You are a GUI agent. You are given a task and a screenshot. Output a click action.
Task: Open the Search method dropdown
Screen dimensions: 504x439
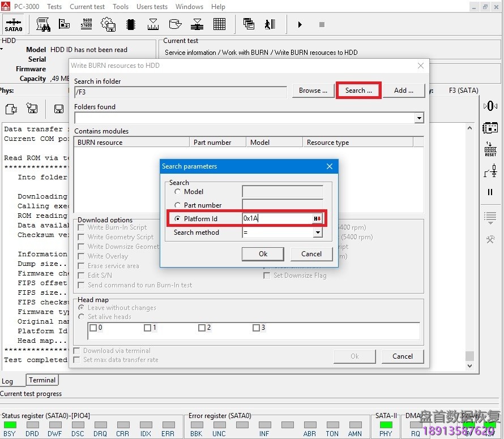click(318, 233)
